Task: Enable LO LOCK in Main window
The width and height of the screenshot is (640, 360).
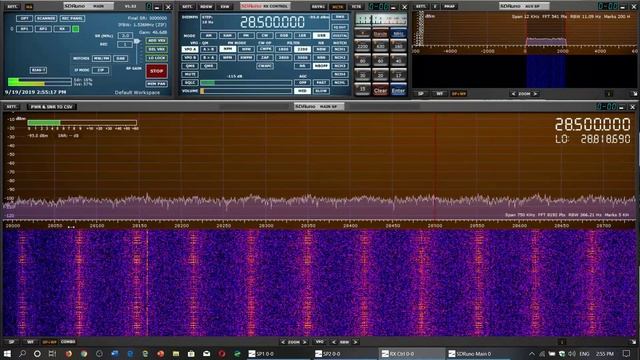Action: click(x=156, y=58)
